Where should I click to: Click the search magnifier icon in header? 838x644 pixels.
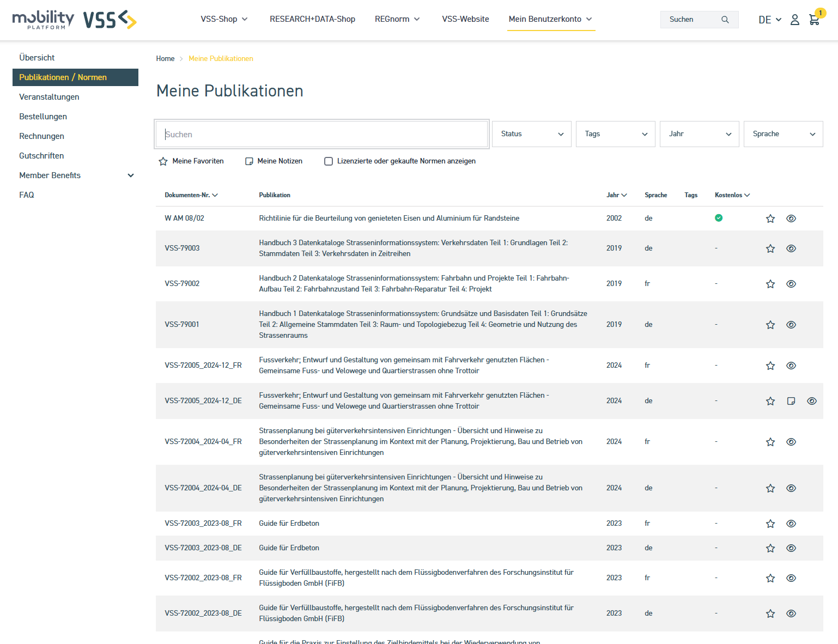[725, 20]
